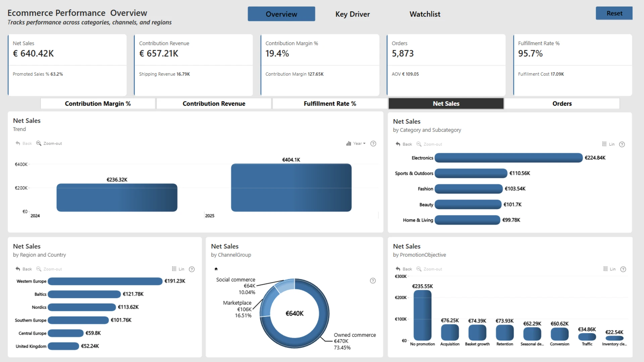
Task: Click the AOV € 109.05 text
Action: 405,74
